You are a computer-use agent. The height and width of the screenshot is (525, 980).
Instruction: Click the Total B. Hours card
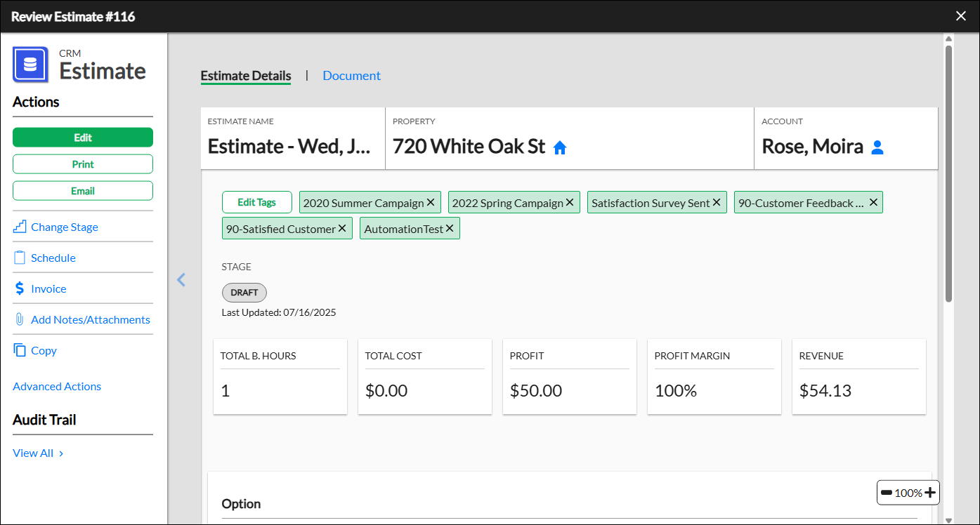(280, 377)
